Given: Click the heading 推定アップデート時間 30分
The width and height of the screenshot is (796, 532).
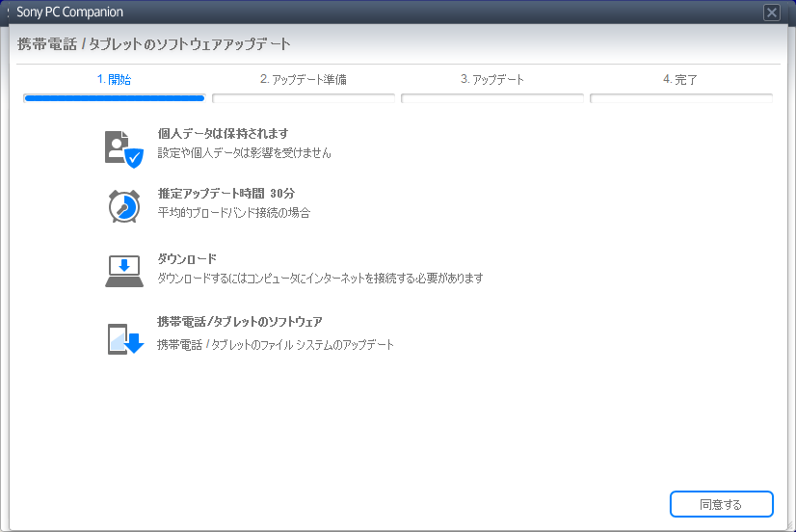Looking at the screenshot, I should pyautogui.click(x=226, y=194).
